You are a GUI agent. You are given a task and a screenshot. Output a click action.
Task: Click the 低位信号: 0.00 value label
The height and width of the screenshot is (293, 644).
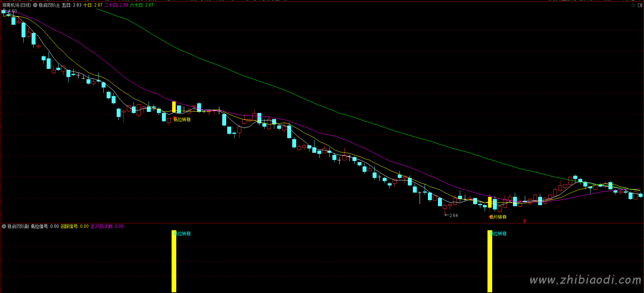[45, 226]
